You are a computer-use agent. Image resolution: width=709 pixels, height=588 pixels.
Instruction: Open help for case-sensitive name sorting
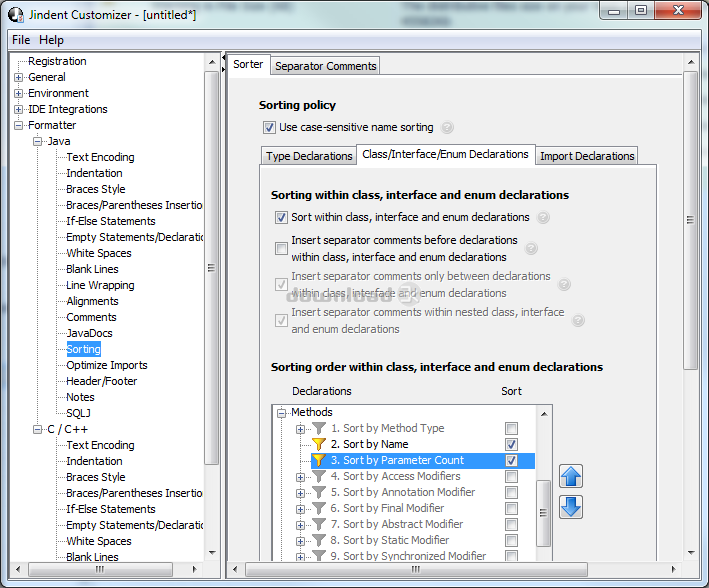pos(447,128)
